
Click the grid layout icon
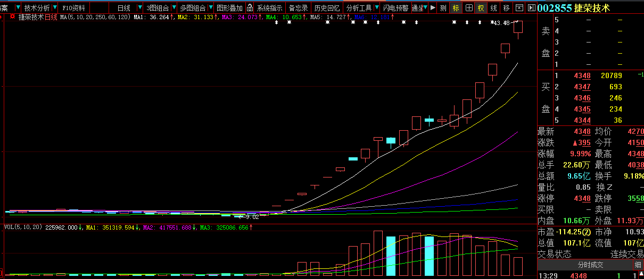click(x=468, y=8)
